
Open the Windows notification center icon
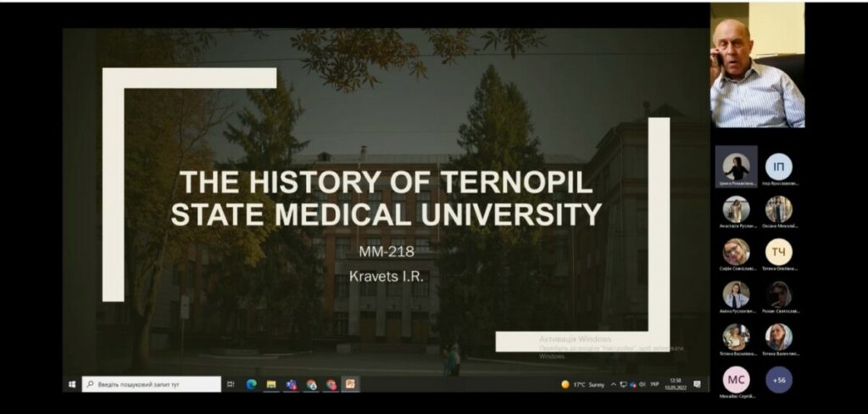coord(697,384)
